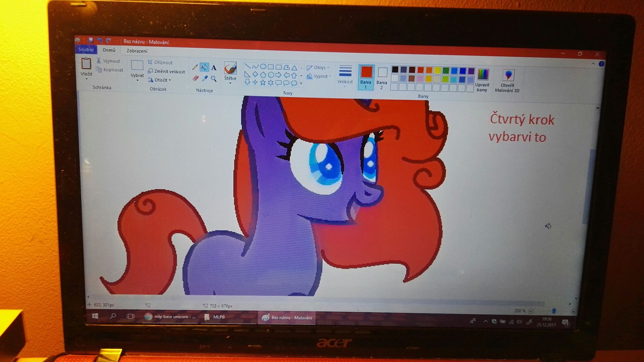This screenshot has height=362, width=644.
Task: Choose the yellow color swatch
Action: [437, 70]
